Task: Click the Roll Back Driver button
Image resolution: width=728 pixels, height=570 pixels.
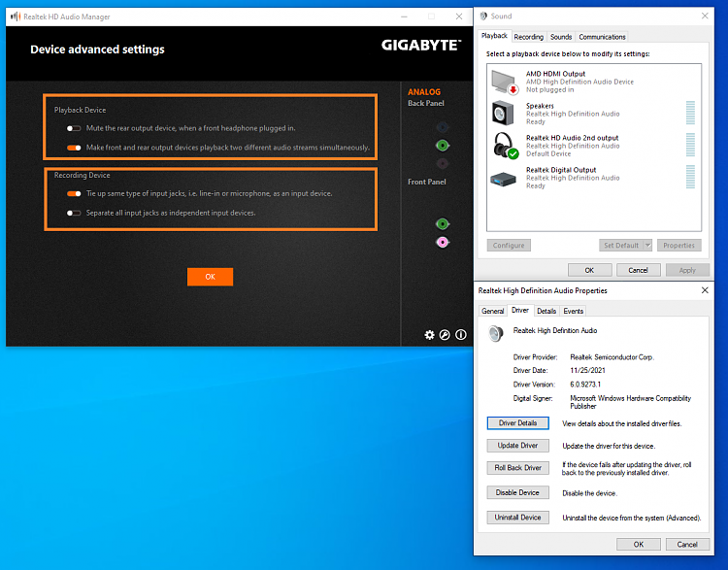Action: tap(517, 467)
